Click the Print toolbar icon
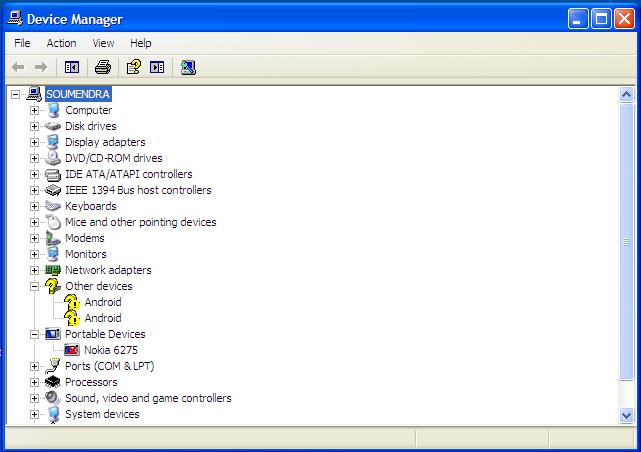Viewport: 641px width, 452px height. coord(103,67)
